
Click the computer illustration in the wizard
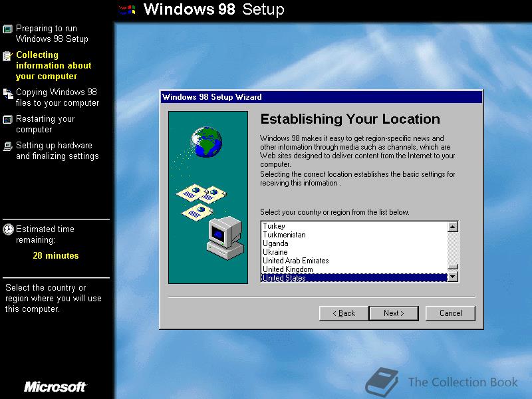point(225,238)
